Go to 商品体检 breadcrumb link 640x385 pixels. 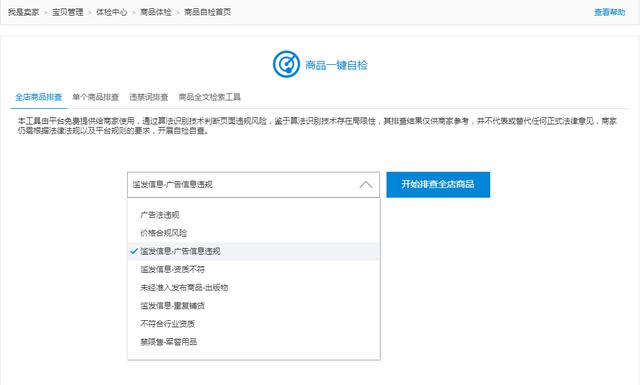click(x=156, y=12)
